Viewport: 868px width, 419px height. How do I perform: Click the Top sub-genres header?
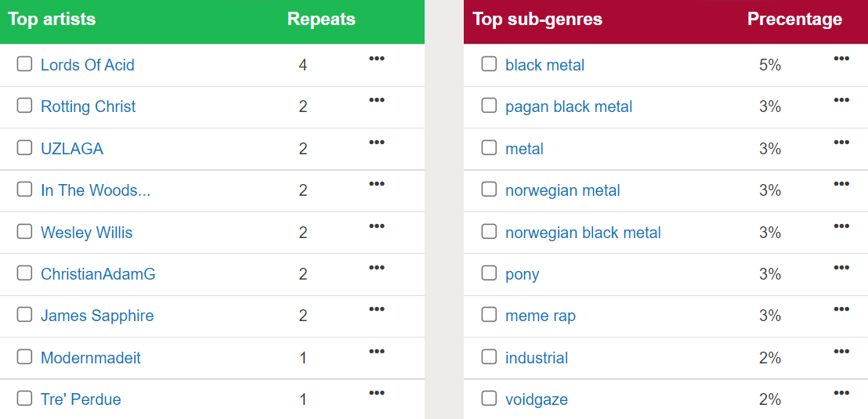point(537,20)
